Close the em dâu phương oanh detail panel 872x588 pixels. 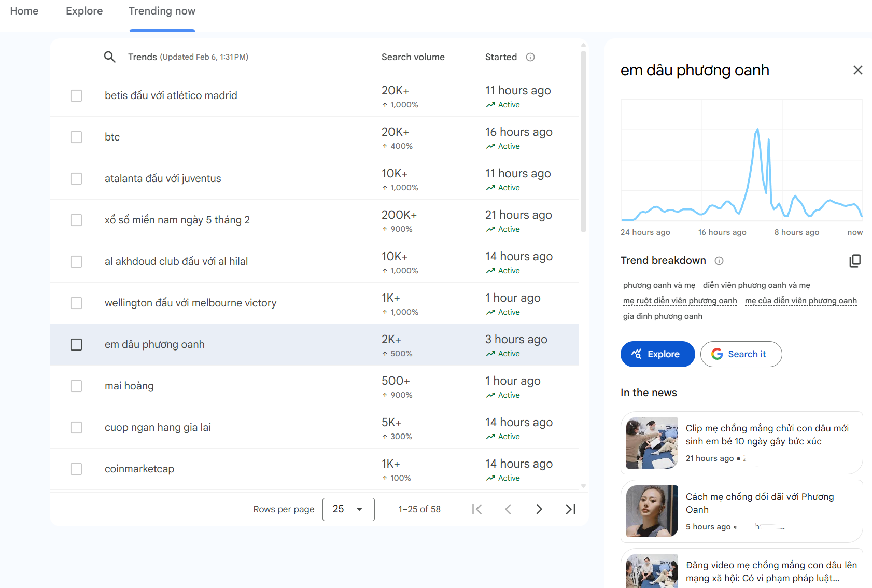[x=858, y=70]
